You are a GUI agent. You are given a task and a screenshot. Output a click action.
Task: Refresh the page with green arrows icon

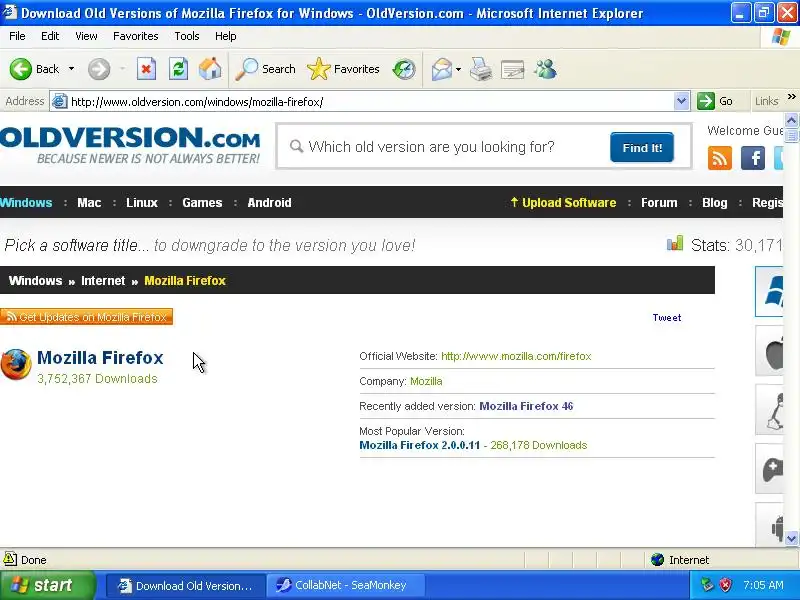click(179, 69)
